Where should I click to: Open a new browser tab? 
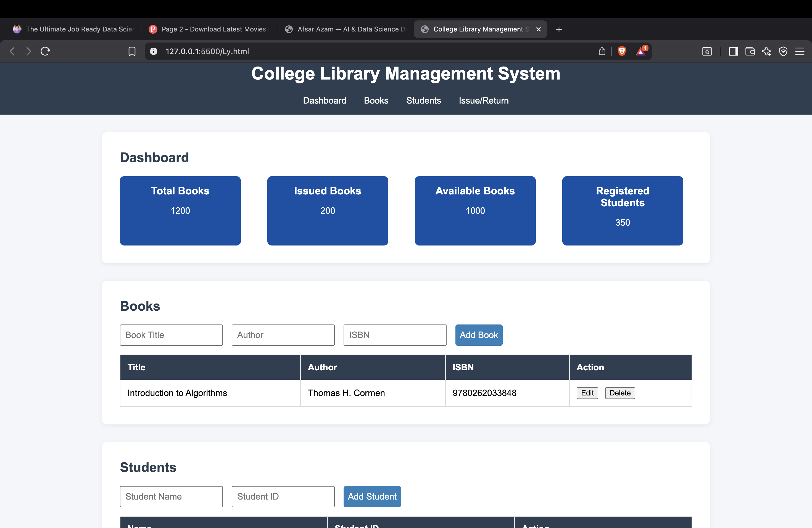[x=559, y=29]
